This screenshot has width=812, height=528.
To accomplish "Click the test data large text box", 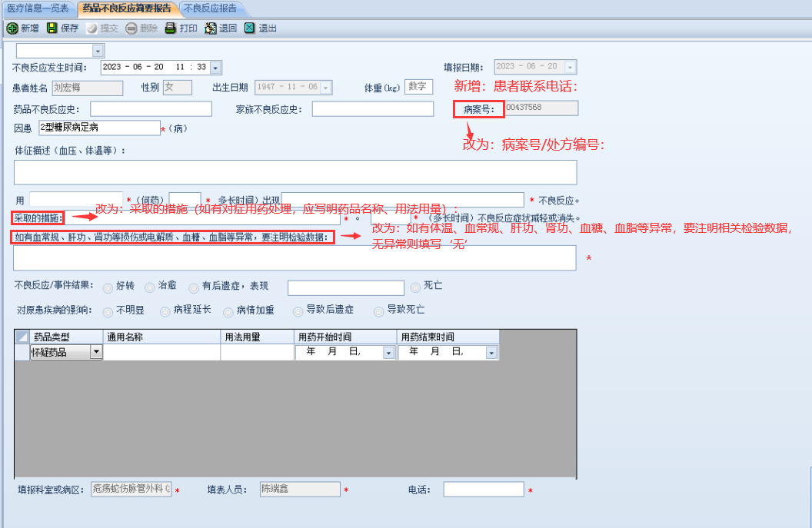I will [x=295, y=257].
